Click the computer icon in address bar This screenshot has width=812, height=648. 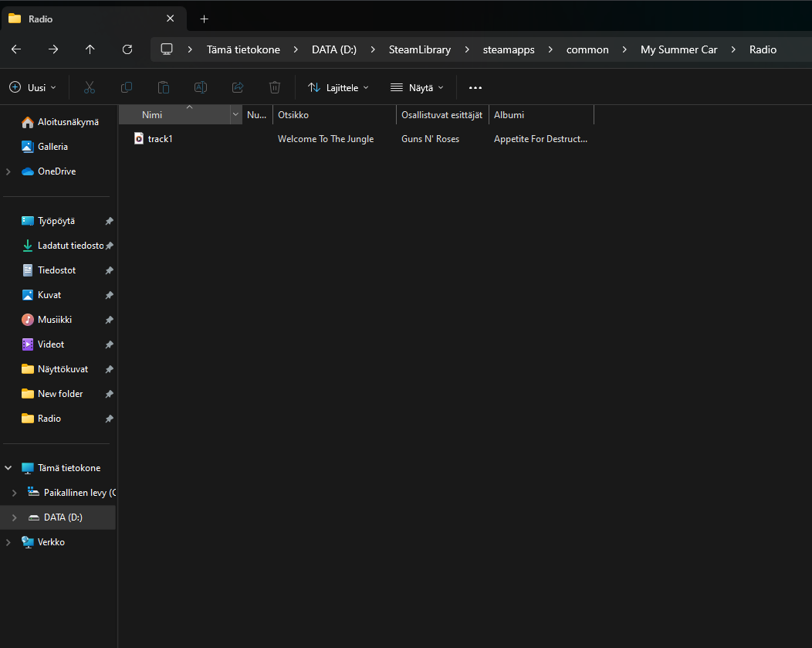tap(166, 49)
